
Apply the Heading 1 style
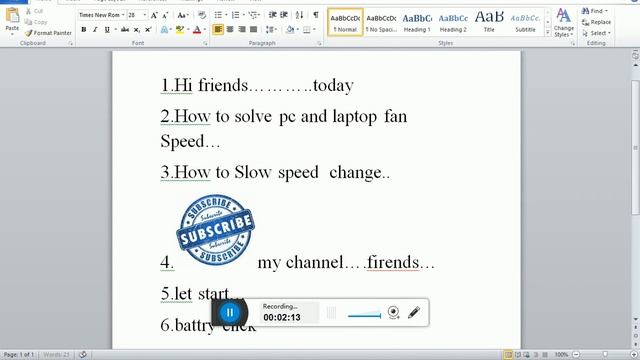[x=417, y=22]
